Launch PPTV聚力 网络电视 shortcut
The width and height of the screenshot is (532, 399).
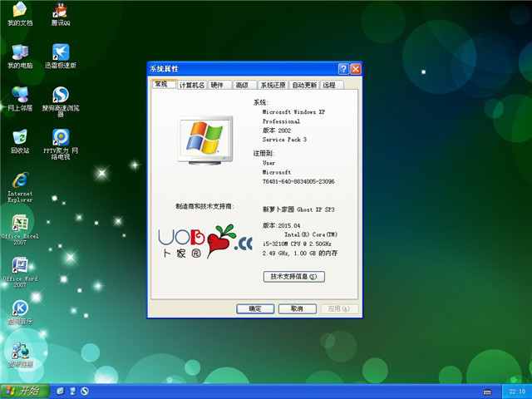[x=61, y=144]
